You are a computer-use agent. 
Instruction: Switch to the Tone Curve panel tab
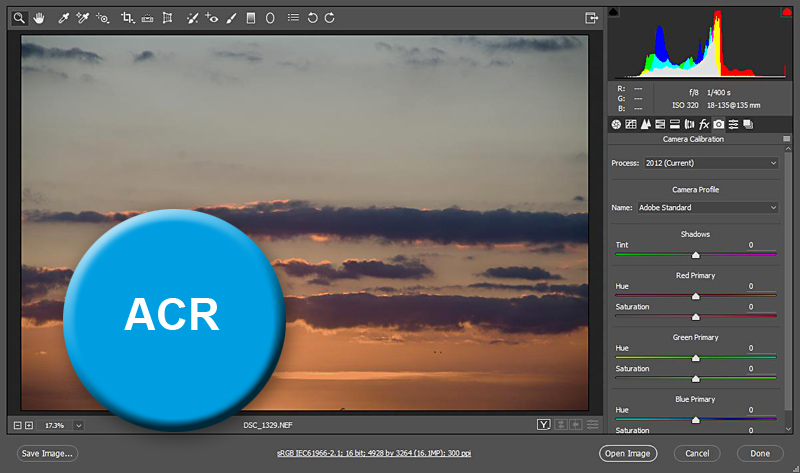(x=631, y=124)
